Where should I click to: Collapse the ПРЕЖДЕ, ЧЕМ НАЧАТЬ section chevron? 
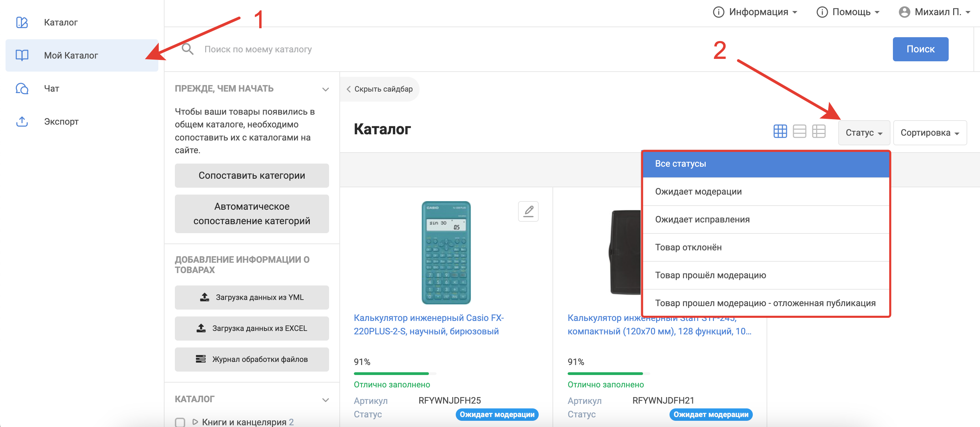pos(325,90)
